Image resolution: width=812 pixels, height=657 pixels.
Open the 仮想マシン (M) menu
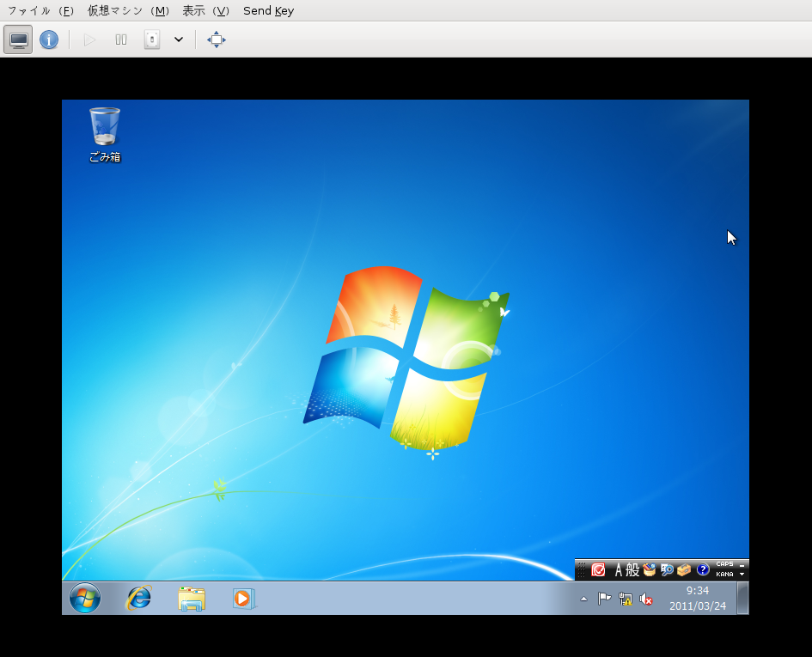pos(128,10)
